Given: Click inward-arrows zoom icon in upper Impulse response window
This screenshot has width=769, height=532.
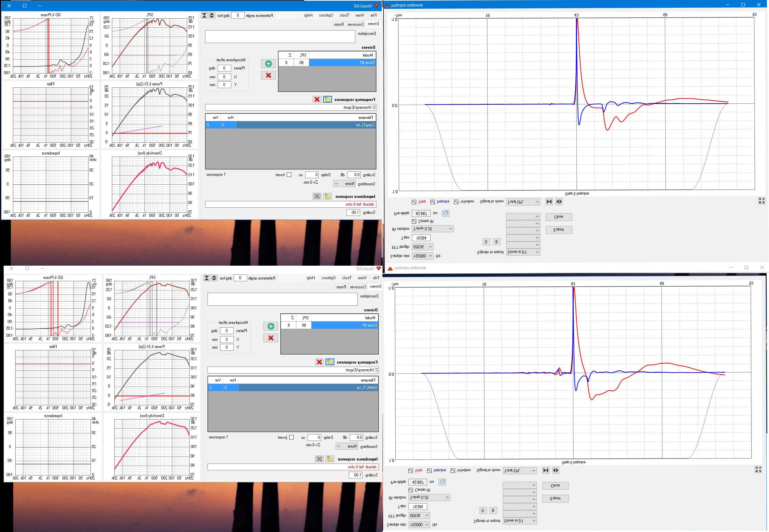Looking at the screenshot, I should [x=549, y=202].
